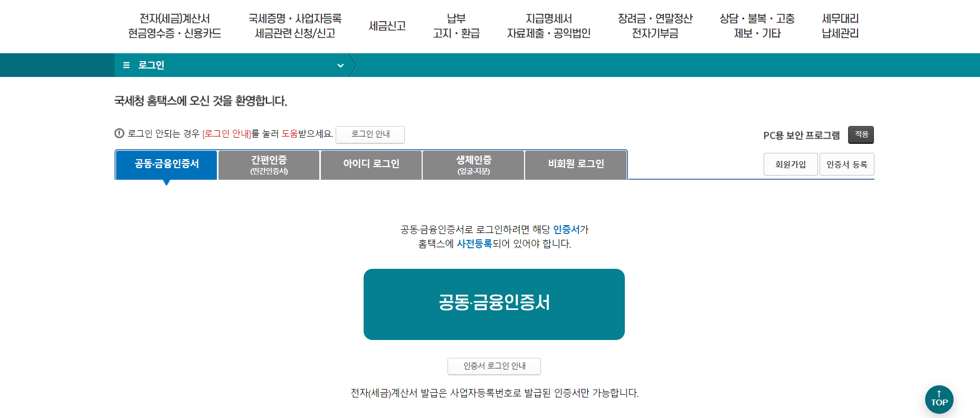Click the 전자(세금)계산서 발급은 사업자등록번호 notice
The image size is (980, 418).
(494, 393)
